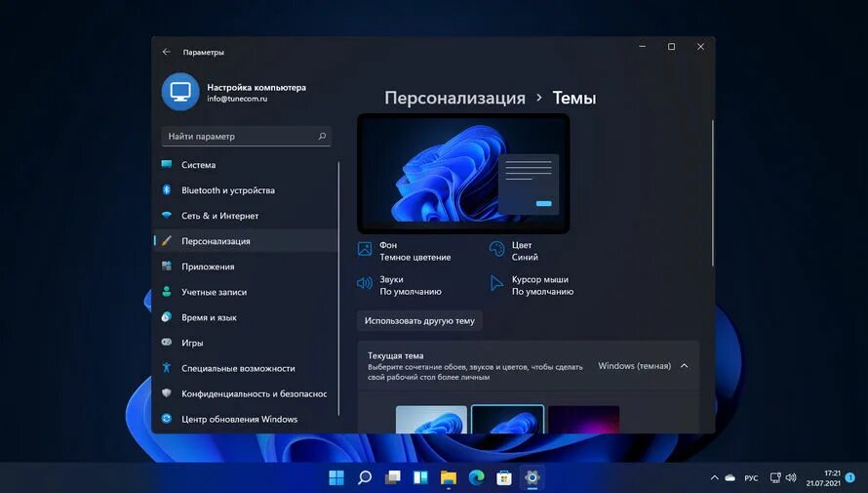Viewport: 868px width, 493px height.
Task: Click the Цвет palette icon
Action: click(x=496, y=249)
